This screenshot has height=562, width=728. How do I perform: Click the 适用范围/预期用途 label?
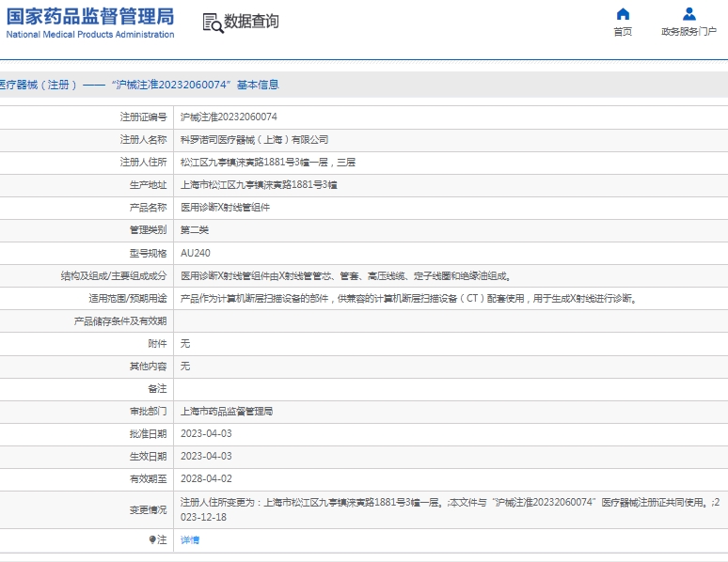coord(128,299)
